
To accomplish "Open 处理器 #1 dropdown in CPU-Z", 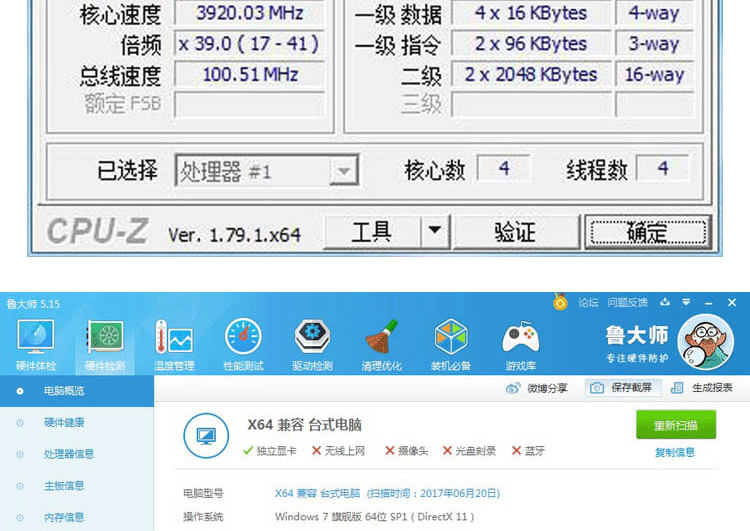I will pyautogui.click(x=267, y=170).
